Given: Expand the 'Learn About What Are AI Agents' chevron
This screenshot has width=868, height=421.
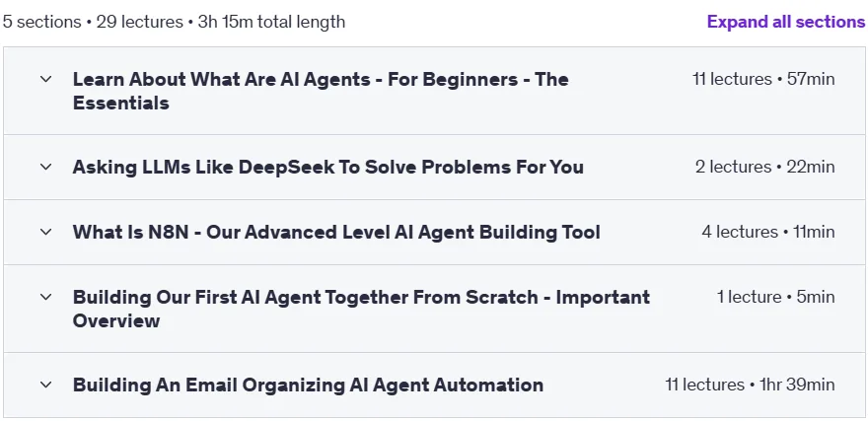Looking at the screenshot, I should (x=46, y=79).
